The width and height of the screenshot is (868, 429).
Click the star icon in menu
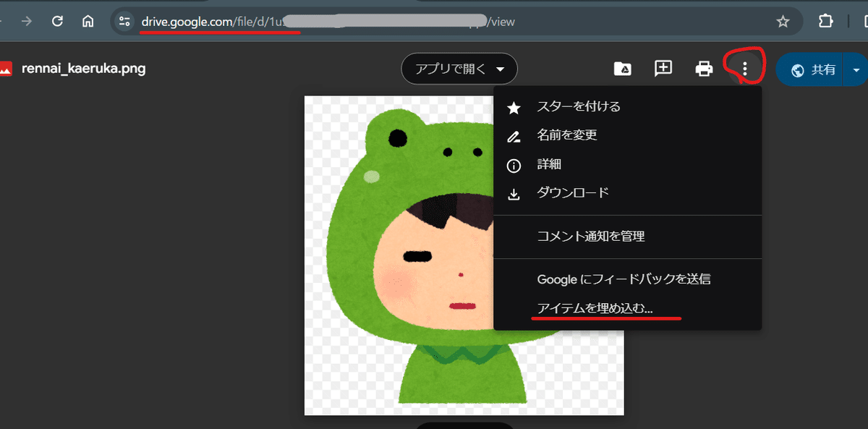(x=514, y=108)
